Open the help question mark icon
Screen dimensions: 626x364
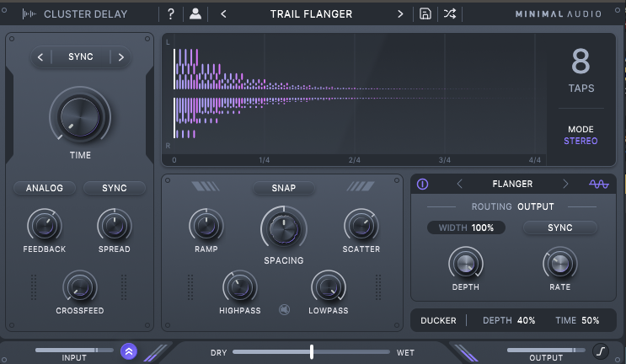pyautogui.click(x=171, y=13)
